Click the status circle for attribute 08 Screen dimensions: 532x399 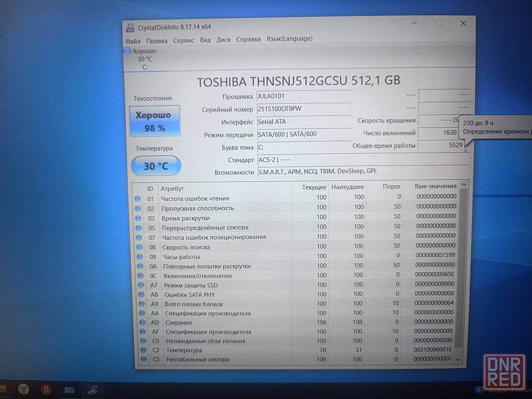[x=139, y=247]
